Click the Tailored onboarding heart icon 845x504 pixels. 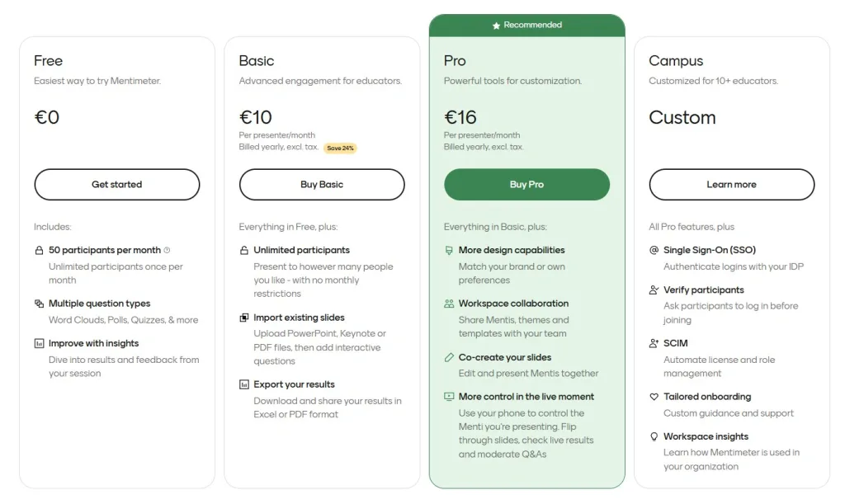click(x=654, y=397)
